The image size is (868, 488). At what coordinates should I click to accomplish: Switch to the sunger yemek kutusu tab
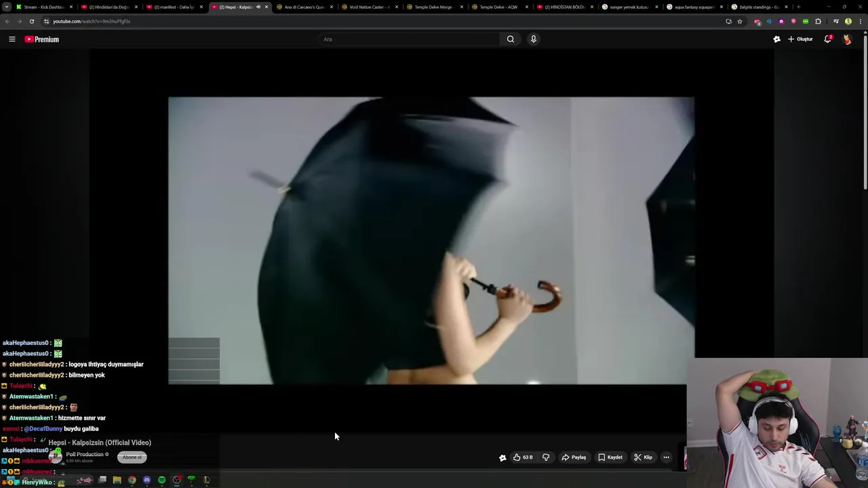pos(629,7)
